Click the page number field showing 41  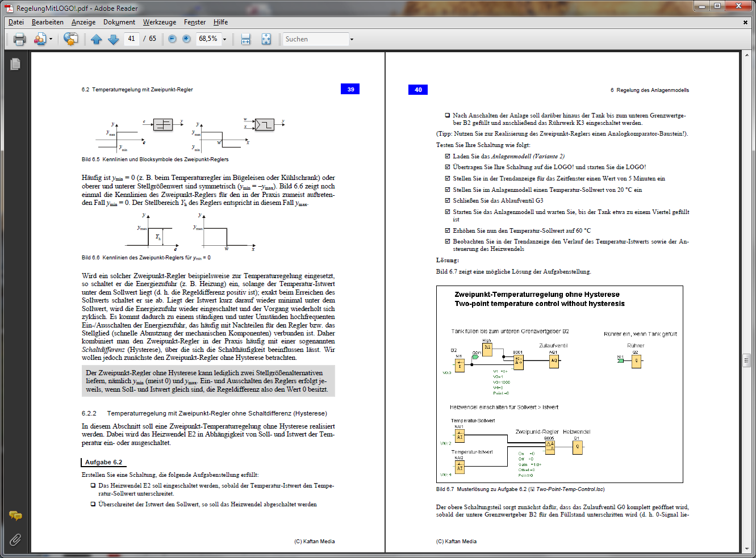pos(131,39)
